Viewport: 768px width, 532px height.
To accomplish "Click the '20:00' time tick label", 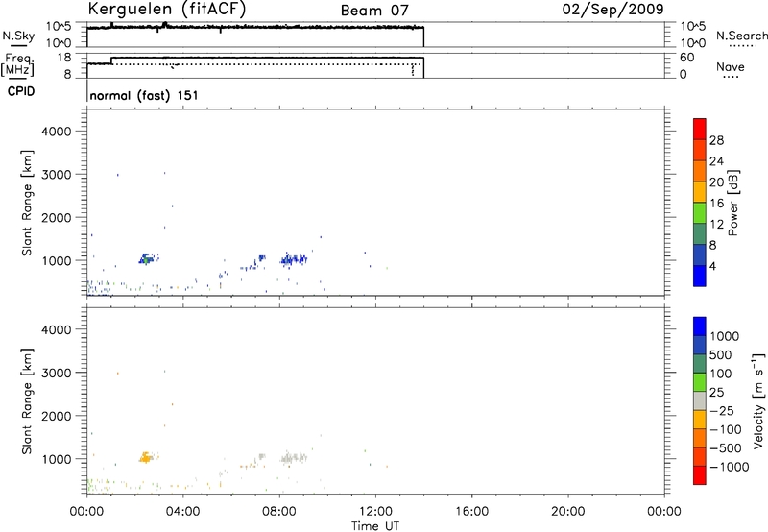I will click(x=567, y=512).
